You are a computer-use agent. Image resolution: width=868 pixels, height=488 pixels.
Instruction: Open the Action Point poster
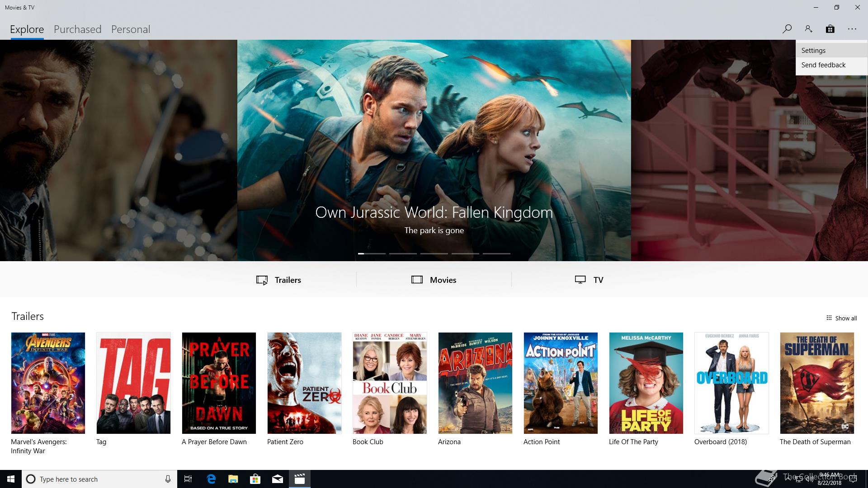561,383
